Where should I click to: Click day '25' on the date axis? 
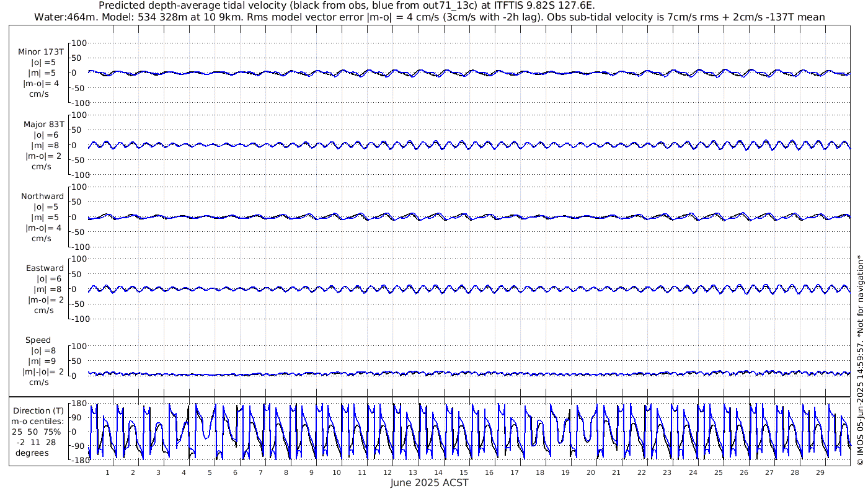(718, 472)
